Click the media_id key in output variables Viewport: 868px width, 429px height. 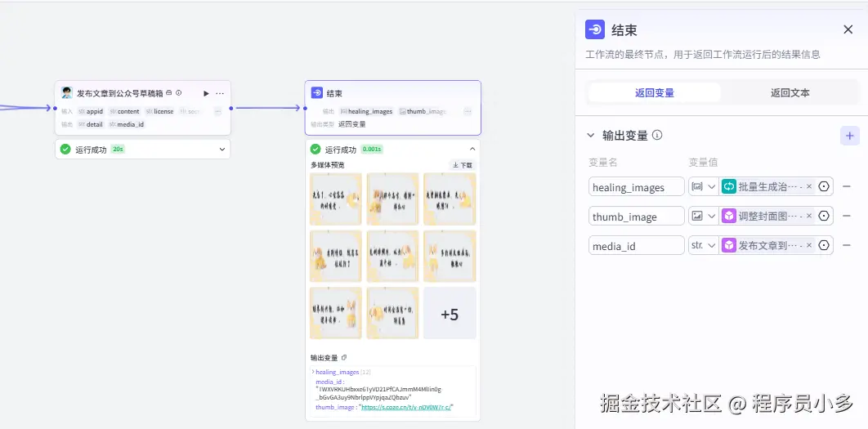330,382
